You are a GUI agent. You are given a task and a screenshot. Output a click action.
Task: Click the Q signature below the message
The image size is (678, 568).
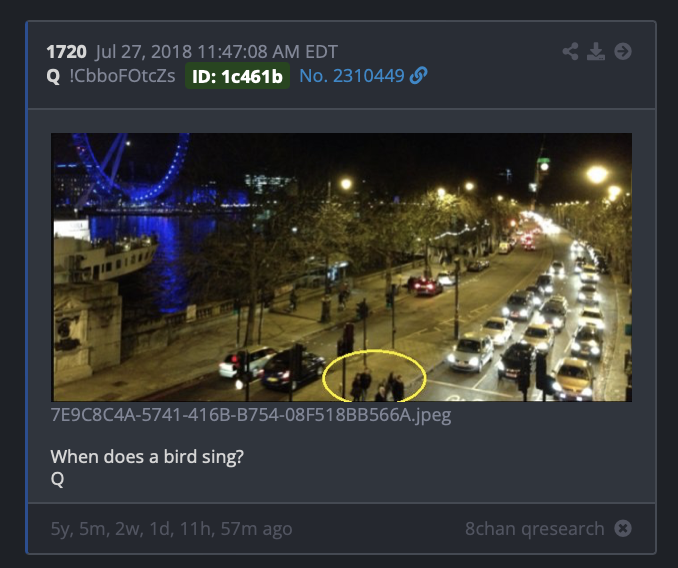pos(58,479)
